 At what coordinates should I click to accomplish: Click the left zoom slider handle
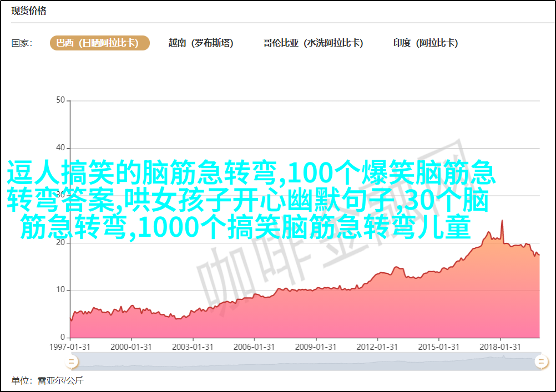71,362
